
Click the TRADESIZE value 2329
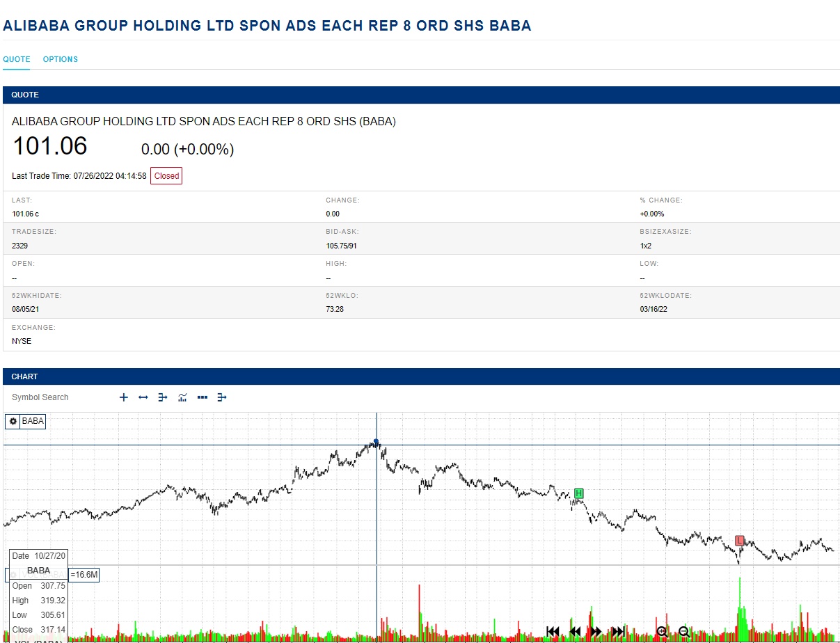(x=20, y=246)
